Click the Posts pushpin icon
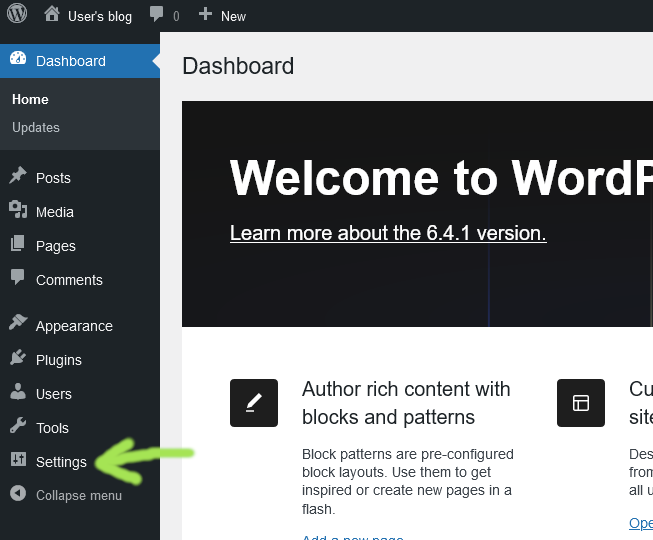 tap(17, 175)
